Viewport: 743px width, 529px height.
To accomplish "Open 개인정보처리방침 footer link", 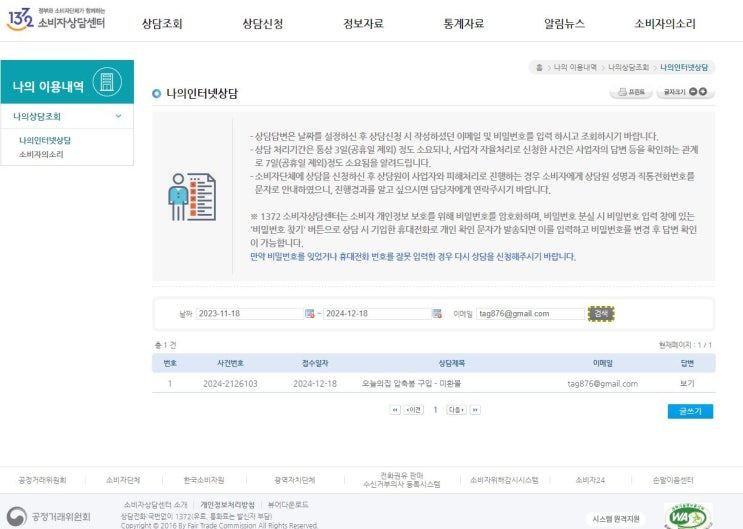I will pyautogui.click(x=227, y=504).
